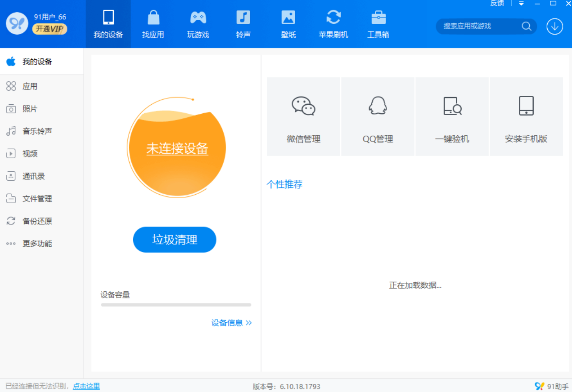The image size is (572, 392).
Task: Open the title bar dropdown menu arrow
Action: tap(521, 4)
